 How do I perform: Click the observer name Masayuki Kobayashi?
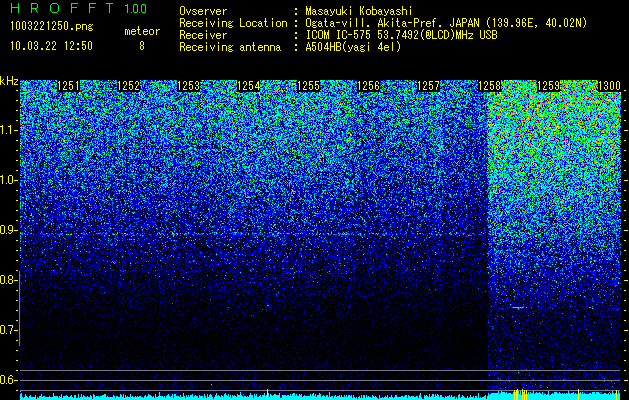coord(359,11)
